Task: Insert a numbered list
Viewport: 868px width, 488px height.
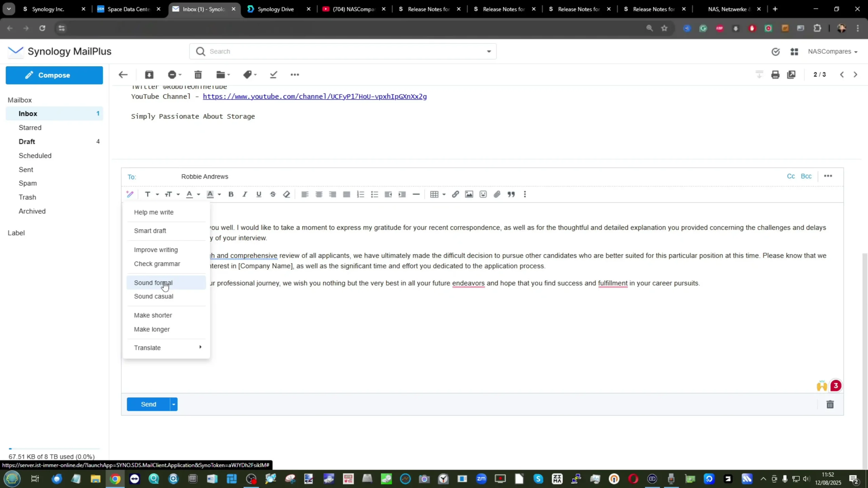Action: [360, 194]
